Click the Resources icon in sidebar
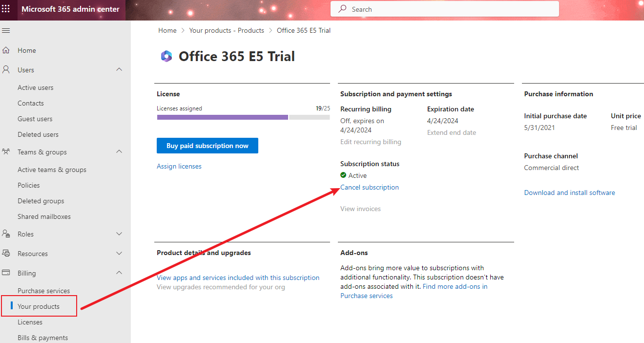This screenshot has height=343, width=644. 6,254
